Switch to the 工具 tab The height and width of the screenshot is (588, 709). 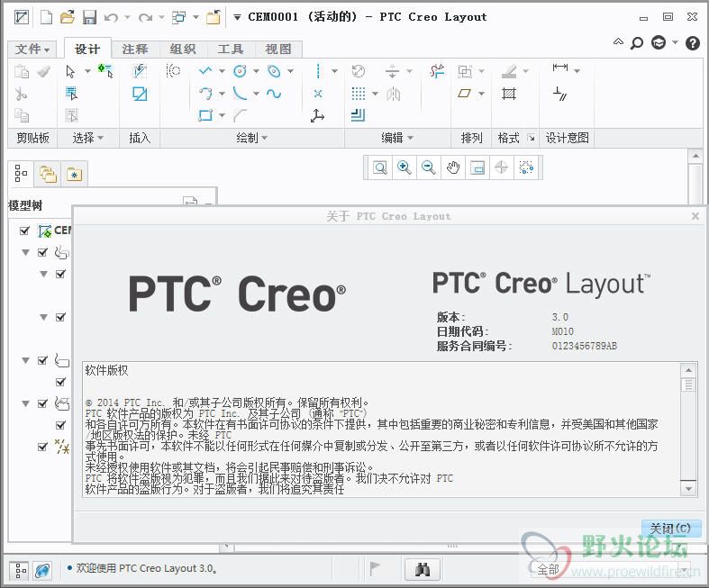click(x=231, y=49)
